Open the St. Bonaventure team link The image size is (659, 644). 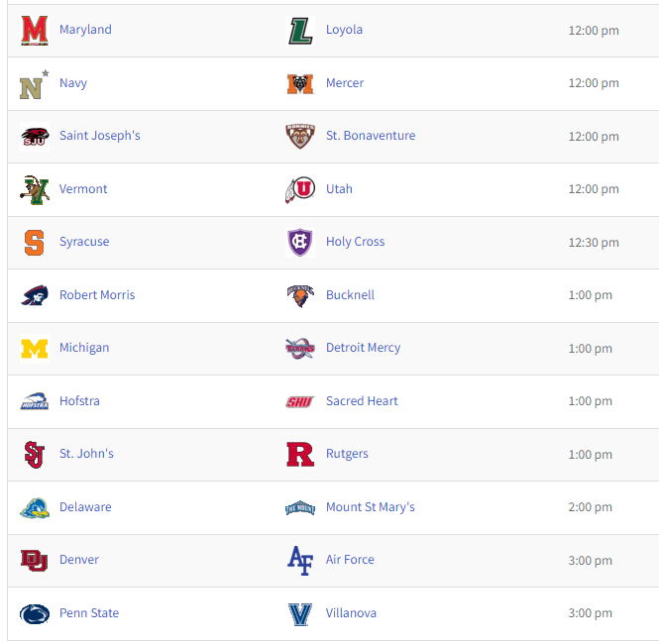(371, 136)
